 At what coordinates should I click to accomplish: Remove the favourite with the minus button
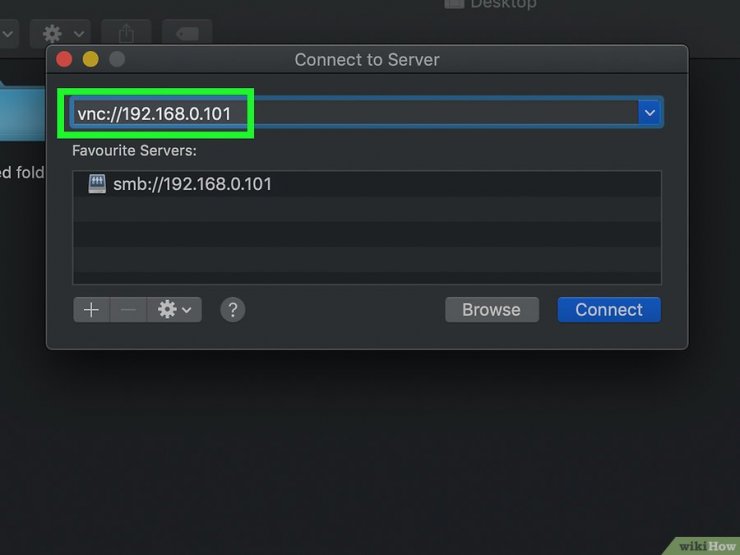[128, 310]
